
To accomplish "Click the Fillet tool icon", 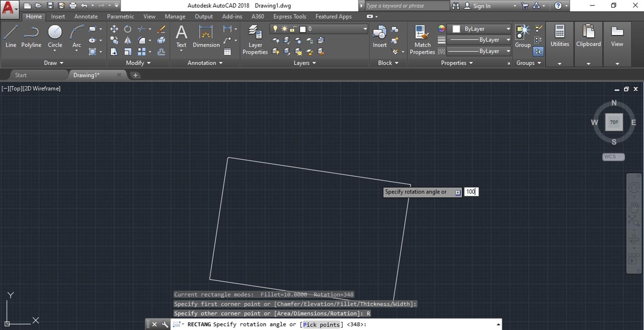I will [141, 40].
